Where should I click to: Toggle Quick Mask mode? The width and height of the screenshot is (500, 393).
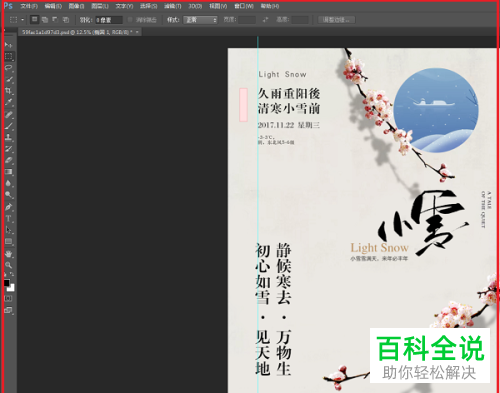(x=9, y=299)
